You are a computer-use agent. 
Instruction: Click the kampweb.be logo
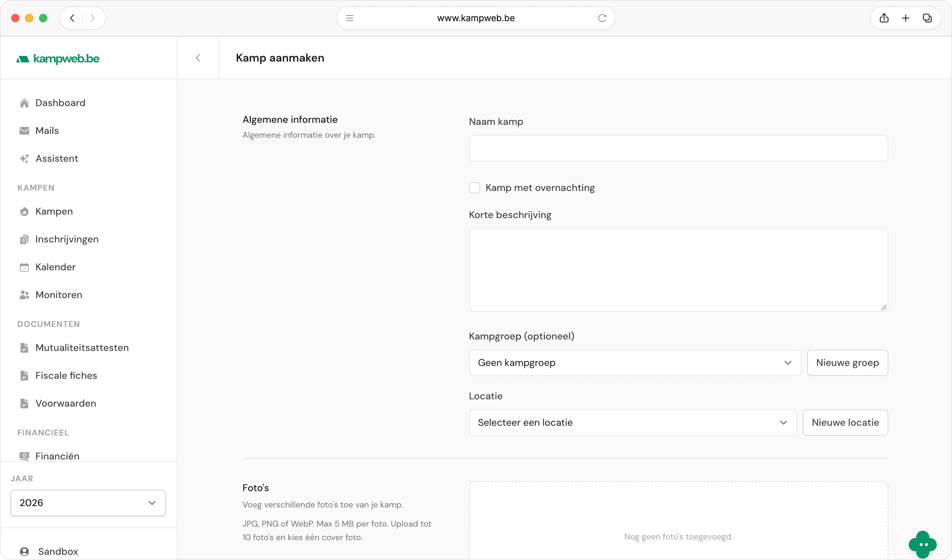pos(57,59)
